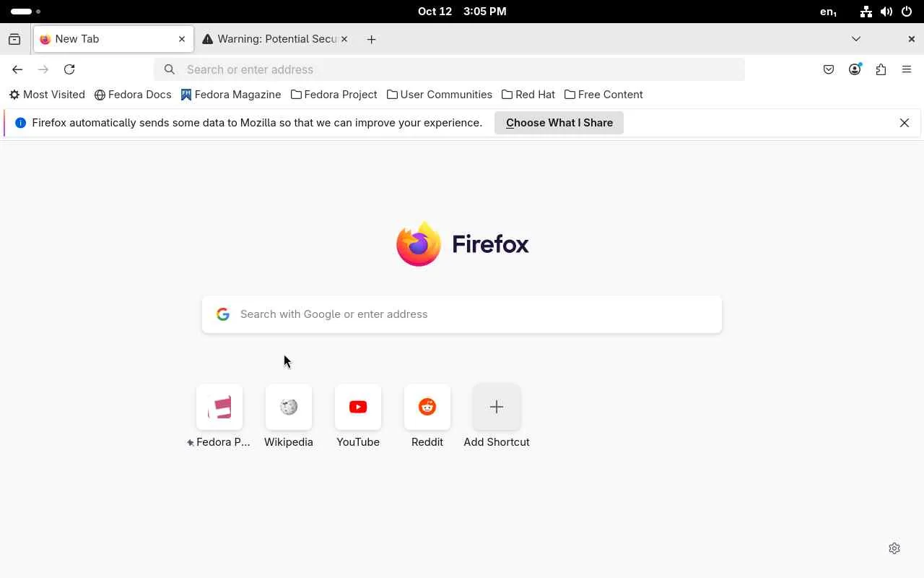
Task: Open the system power menu icon
Action: 907,12
